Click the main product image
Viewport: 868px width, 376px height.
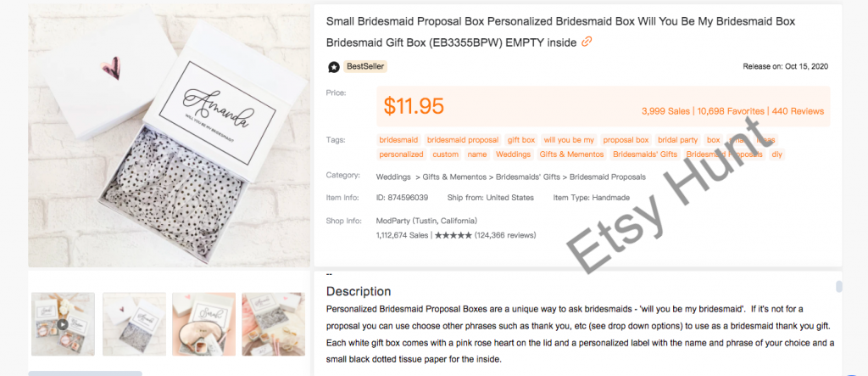[x=170, y=136]
